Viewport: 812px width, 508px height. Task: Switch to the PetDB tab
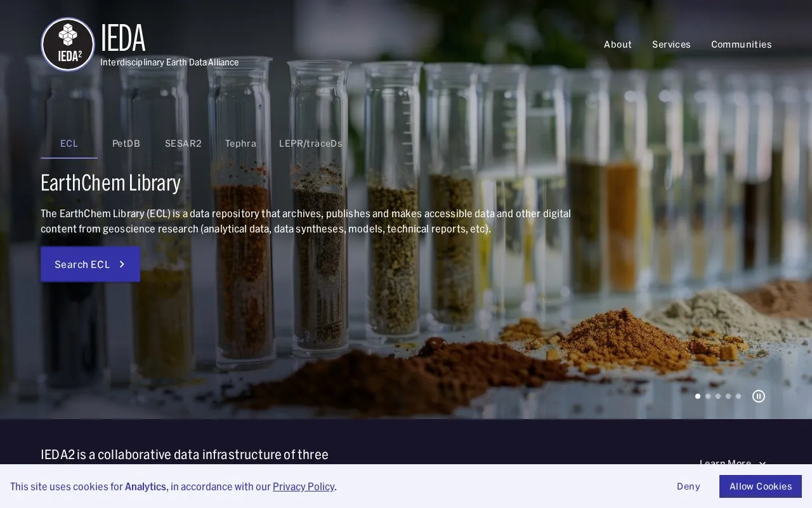tap(126, 144)
